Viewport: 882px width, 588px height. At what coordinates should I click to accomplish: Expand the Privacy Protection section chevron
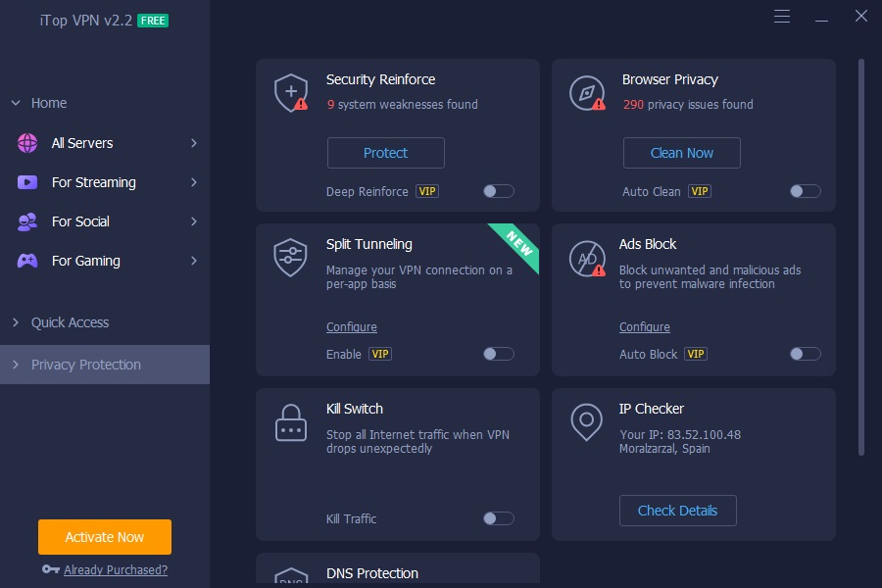(16, 365)
